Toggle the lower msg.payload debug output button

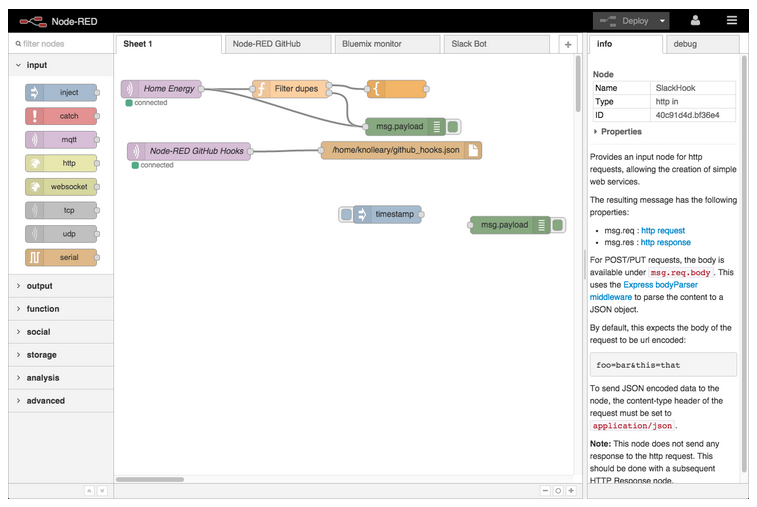tap(558, 225)
